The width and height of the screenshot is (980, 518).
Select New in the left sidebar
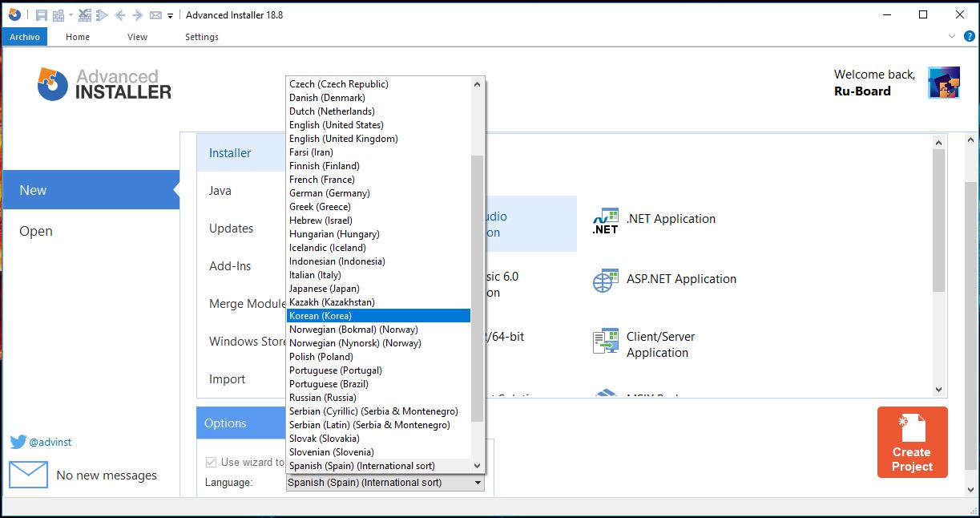pyautogui.click(x=91, y=190)
